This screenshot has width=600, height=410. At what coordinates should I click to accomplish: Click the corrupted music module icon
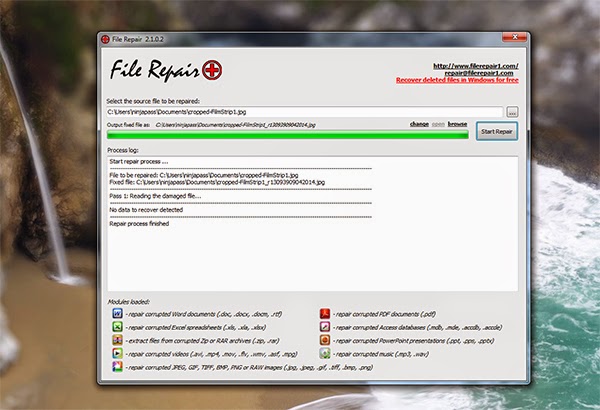click(325, 353)
